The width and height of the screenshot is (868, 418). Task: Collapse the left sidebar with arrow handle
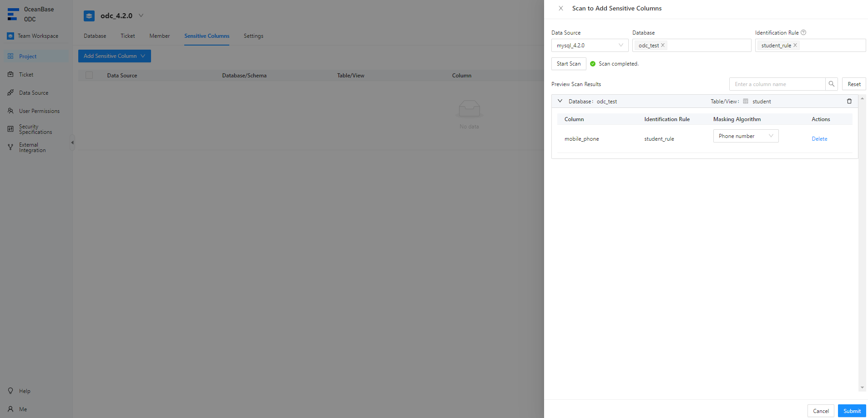click(72, 143)
